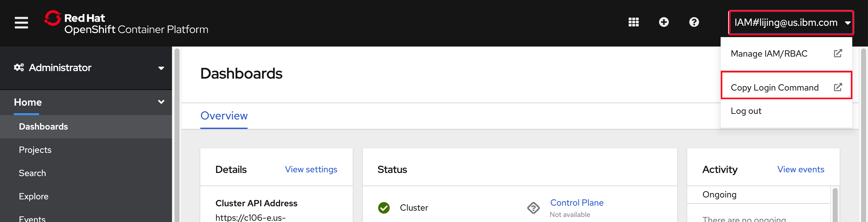
Task: Click the plus import icon
Action: point(664,22)
